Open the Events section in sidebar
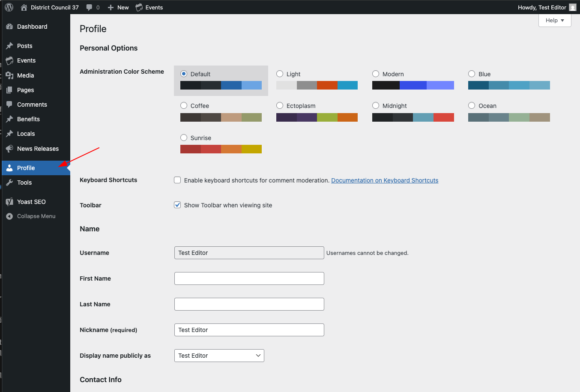 coord(26,60)
